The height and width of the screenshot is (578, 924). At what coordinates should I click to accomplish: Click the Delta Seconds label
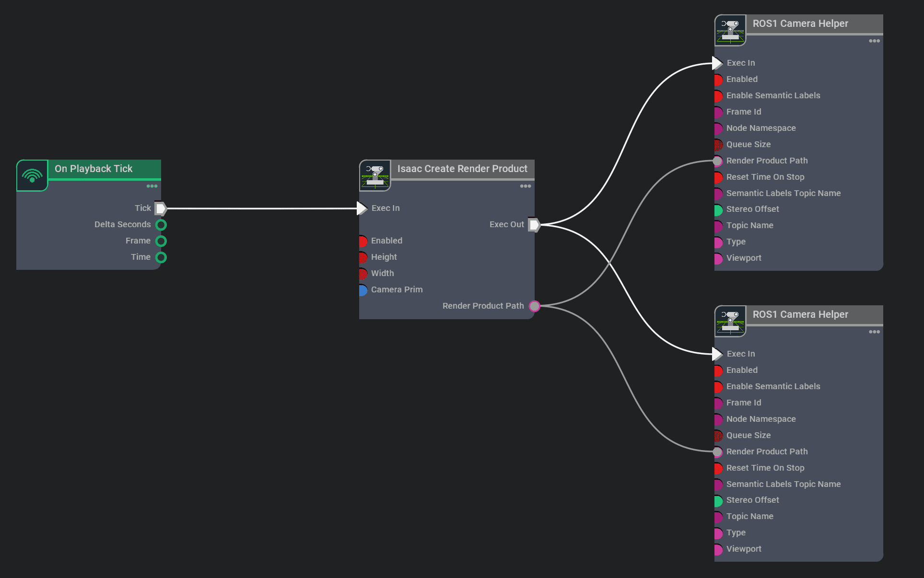122,224
